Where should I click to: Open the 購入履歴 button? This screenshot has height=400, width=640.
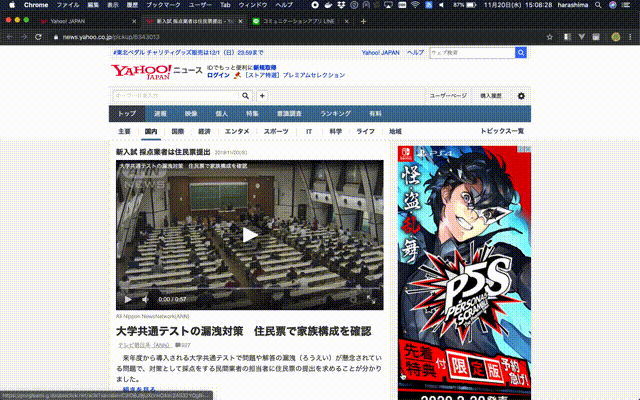491,96
